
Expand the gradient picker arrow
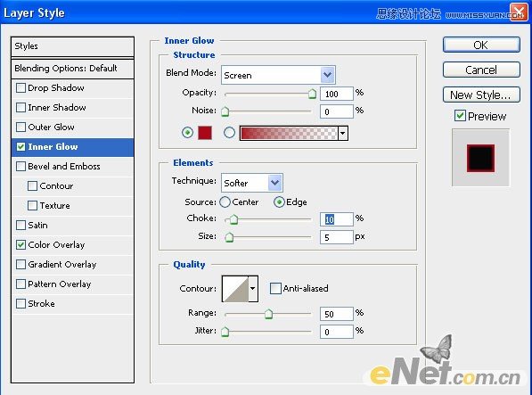(343, 133)
